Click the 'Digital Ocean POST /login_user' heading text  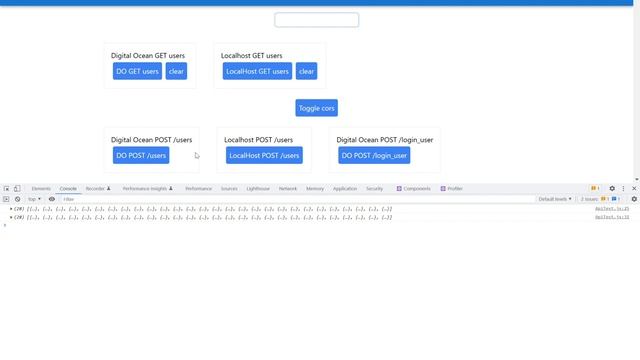(384, 140)
